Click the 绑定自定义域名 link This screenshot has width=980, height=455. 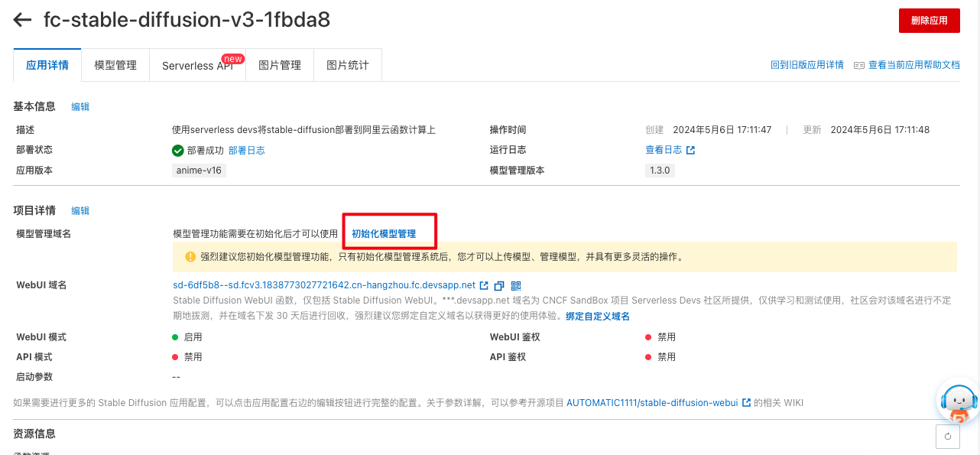point(598,316)
